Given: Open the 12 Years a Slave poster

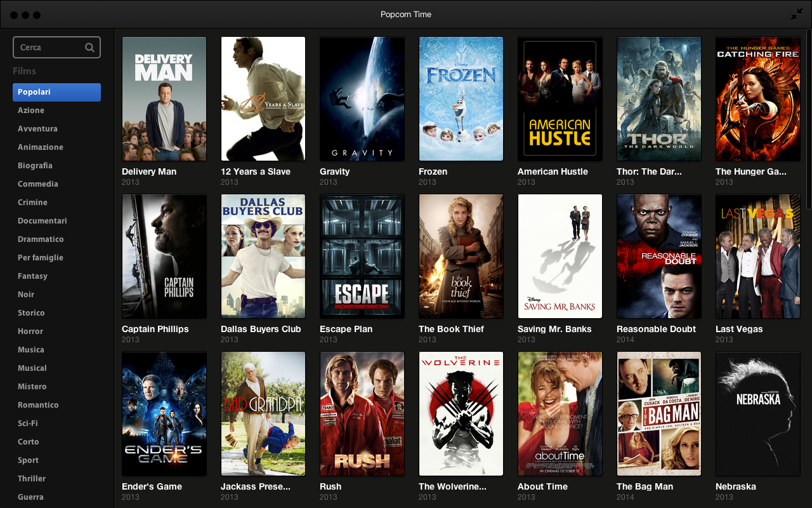Looking at the screenshot, I should point(263,98).
